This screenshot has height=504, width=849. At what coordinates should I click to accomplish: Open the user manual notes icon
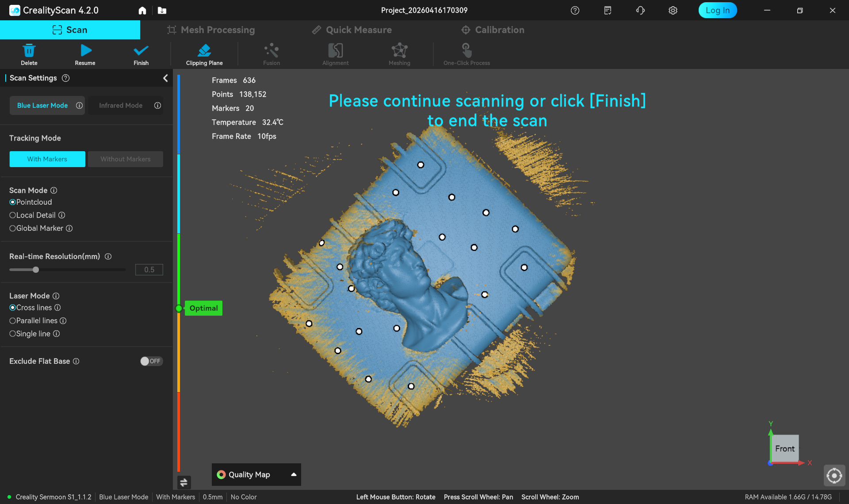(x=608, y=11)
